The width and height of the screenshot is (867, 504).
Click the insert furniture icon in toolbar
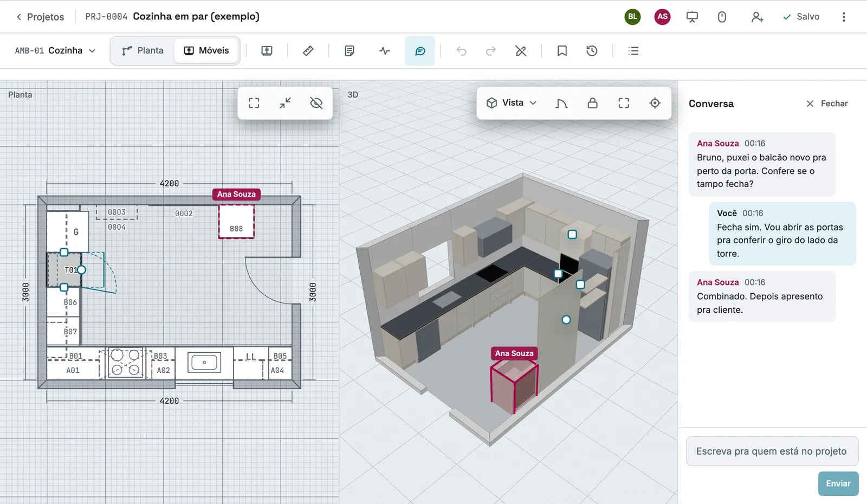pyautogui.click(x=267, y=51)
